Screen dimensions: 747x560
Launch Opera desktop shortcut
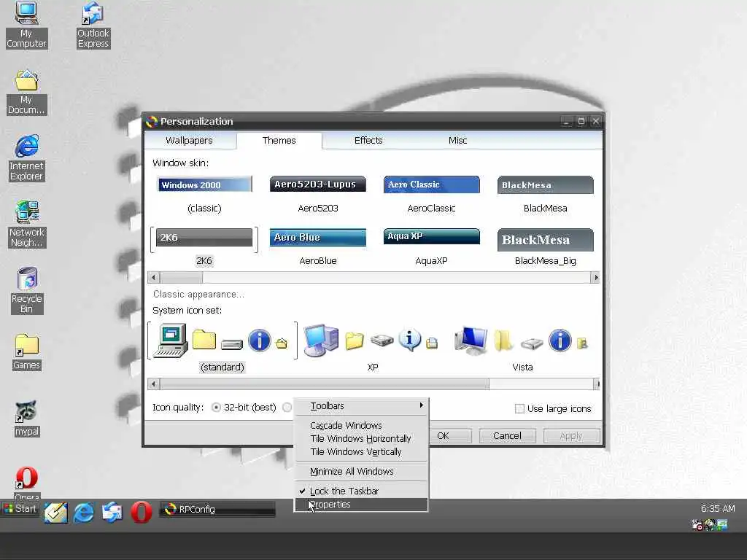pos(27,482)
